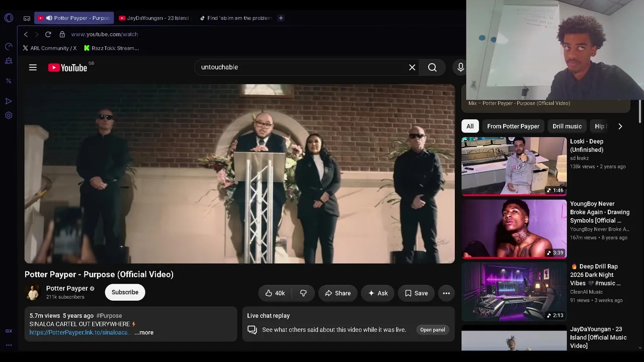Select the 'From Potter Payper' chip
This screenshot has height=362, width=644.
[x=513, y=126]
